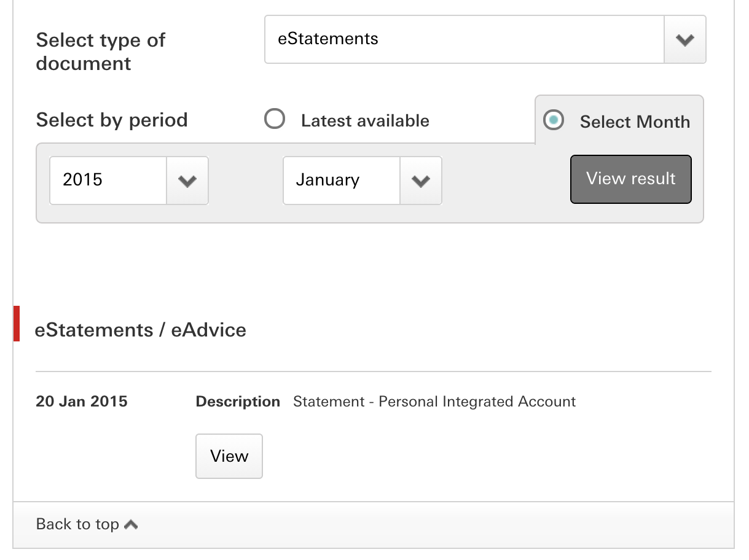This screenshot has height=560, width=749.
Task: Click the eStatements / eAdvice section heading
Action: point(141,330)
